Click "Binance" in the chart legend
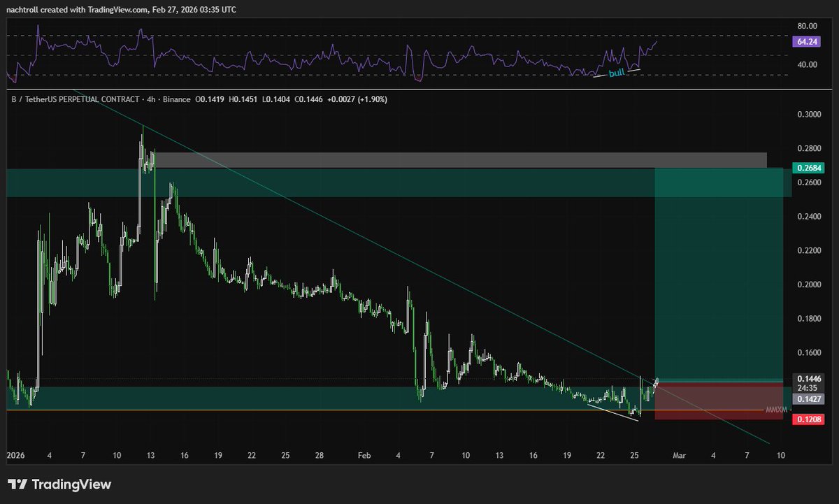This screenshot has width=839, height=504. tap(175, 100)
